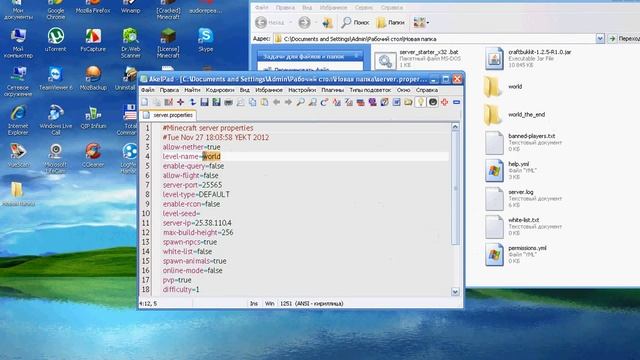
Task: Click the Up folder button in Explorer toolbar
Action: (327, 22)
